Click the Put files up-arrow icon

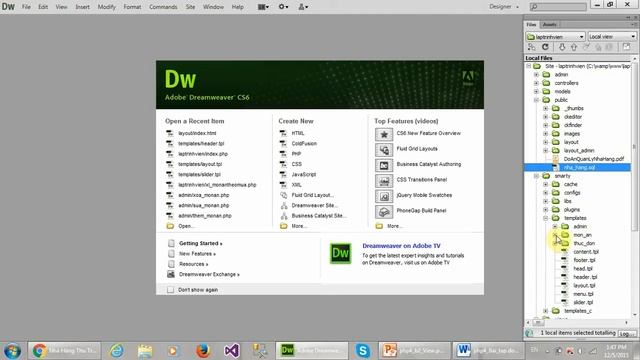[574, 47]
